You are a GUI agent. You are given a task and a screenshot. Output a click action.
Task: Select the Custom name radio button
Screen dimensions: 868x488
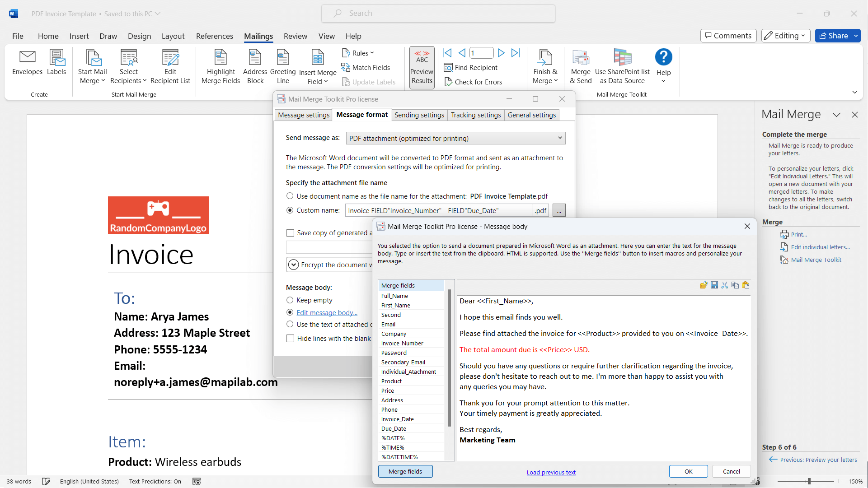tap(290, 210)
